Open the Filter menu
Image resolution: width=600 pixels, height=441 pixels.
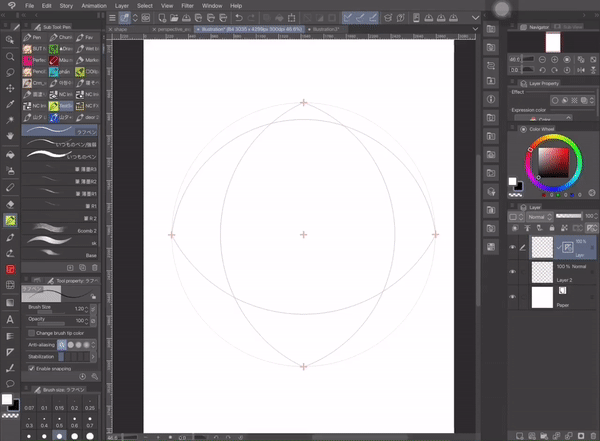pyautogui.click(x=187, y=6)
